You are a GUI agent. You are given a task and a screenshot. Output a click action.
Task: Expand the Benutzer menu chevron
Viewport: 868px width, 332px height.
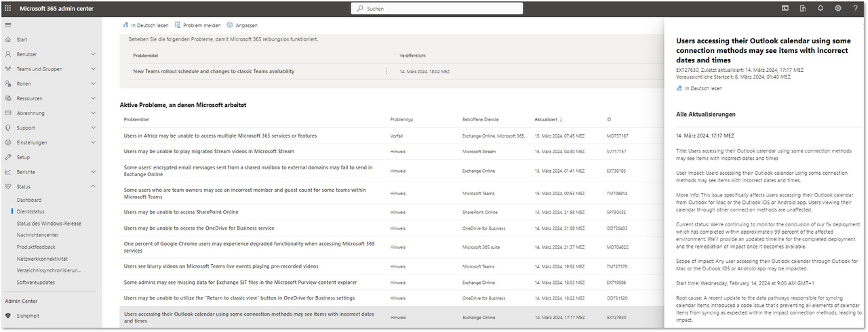93,54
